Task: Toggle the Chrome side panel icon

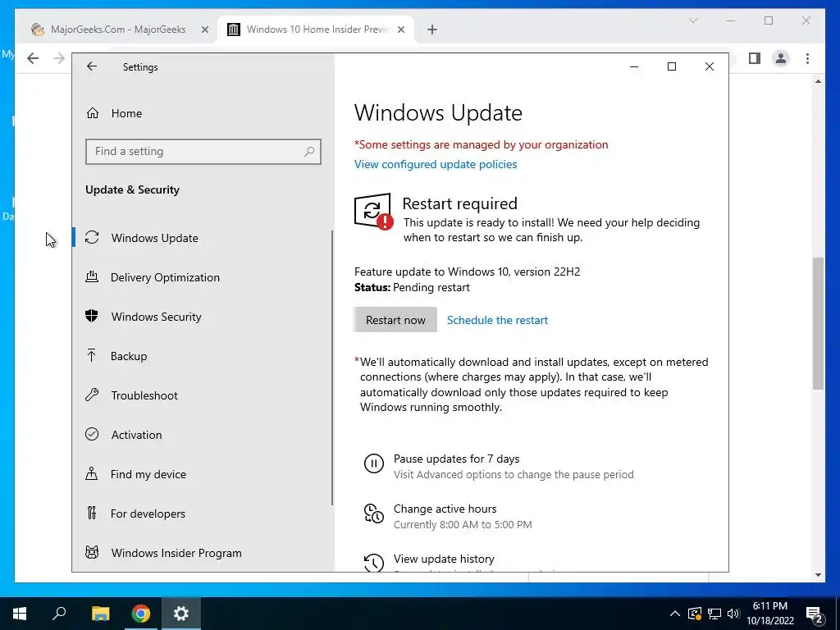Action: 755,58
